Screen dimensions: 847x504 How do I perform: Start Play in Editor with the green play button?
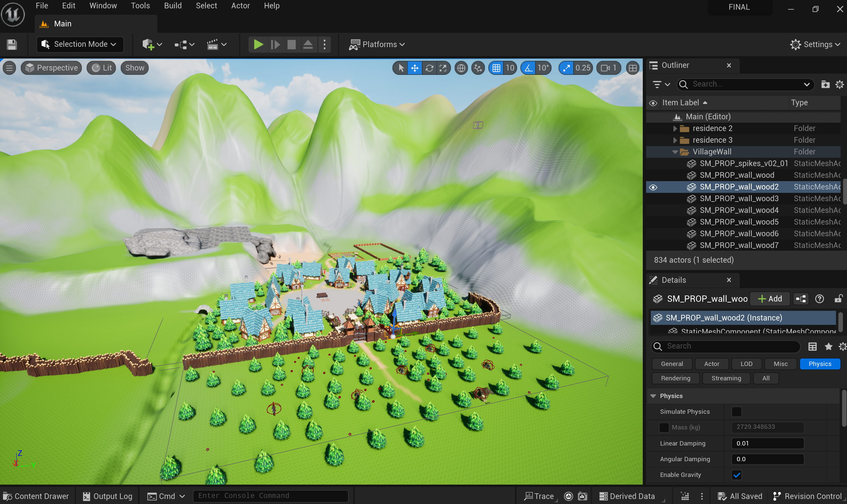click(258, 44)
